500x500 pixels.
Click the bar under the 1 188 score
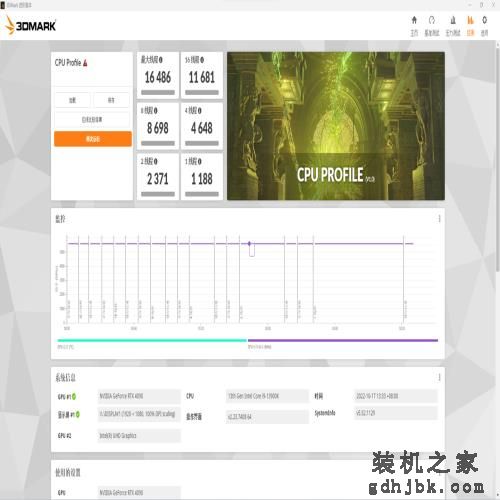click(x=202, y=194)
